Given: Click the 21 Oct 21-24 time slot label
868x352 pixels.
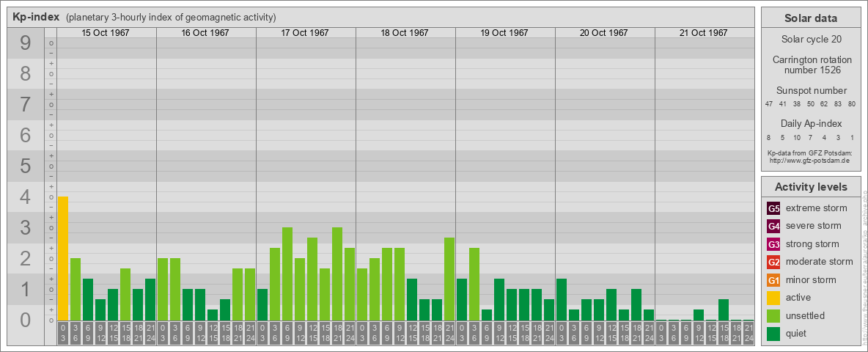Looking at the screenshot, I should pos(748,333).
